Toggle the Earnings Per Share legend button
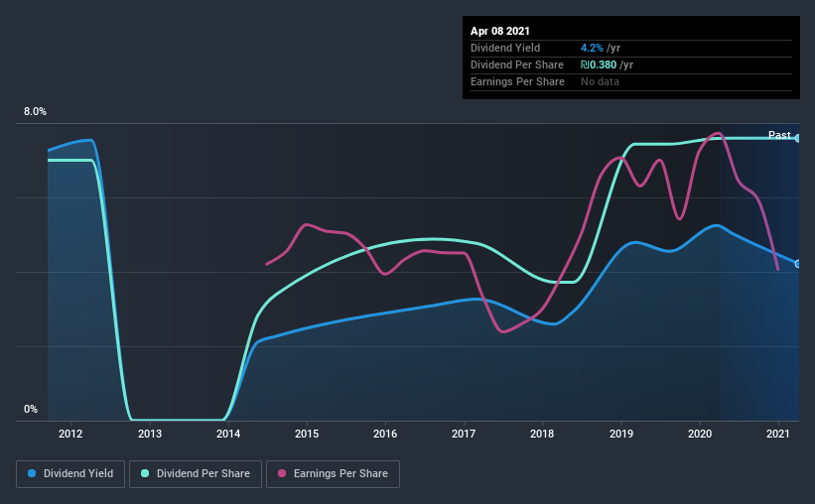815x504 pixels. 333,474
